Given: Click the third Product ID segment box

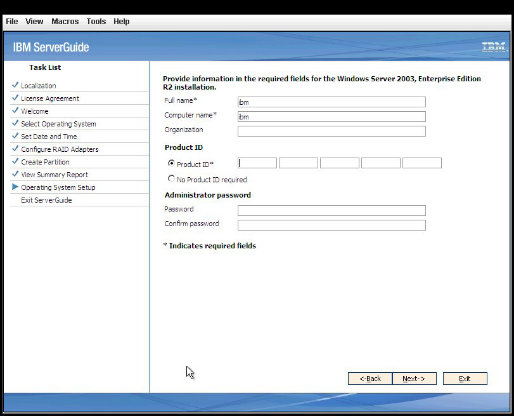Looking at the screenshot, I should click(x=340, y=163).
